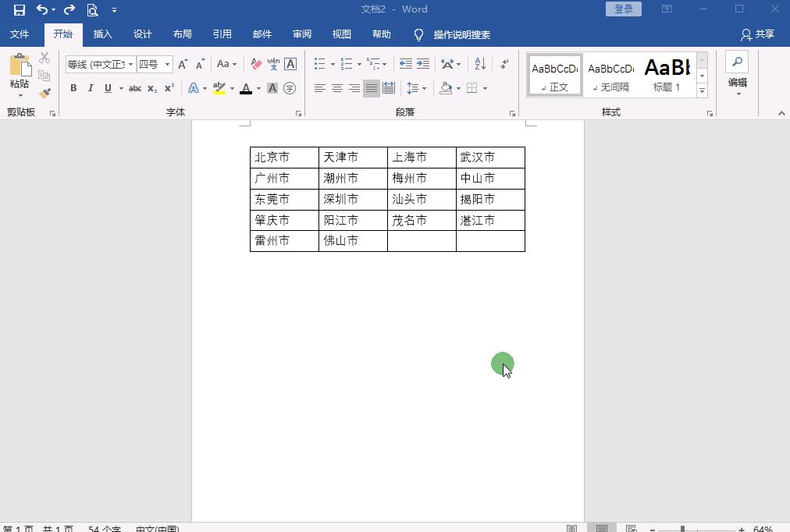The image size is (790, 532).
Task: Enable center paragraph alignment
Action: (336, 88)
